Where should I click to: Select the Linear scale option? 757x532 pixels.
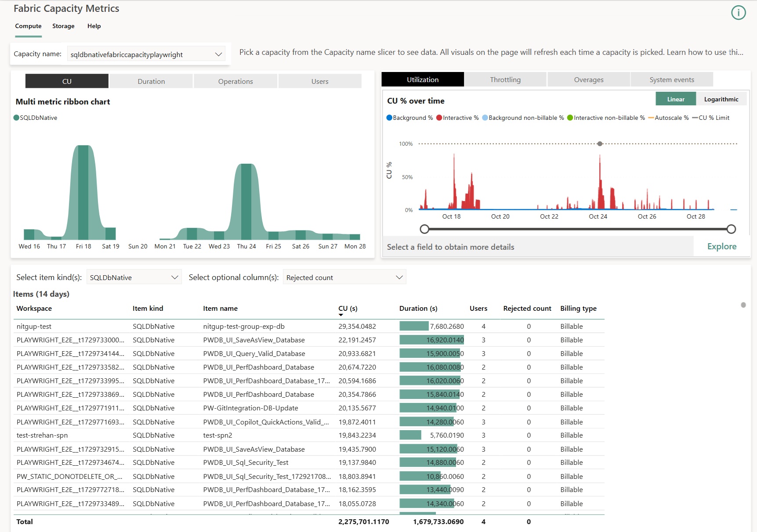[x=675, y=99]
